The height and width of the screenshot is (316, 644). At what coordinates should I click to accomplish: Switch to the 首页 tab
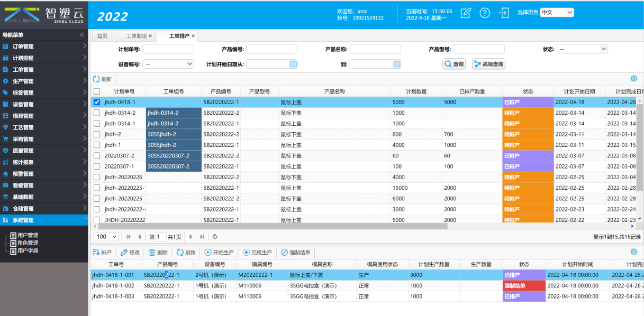click(102, 36)
